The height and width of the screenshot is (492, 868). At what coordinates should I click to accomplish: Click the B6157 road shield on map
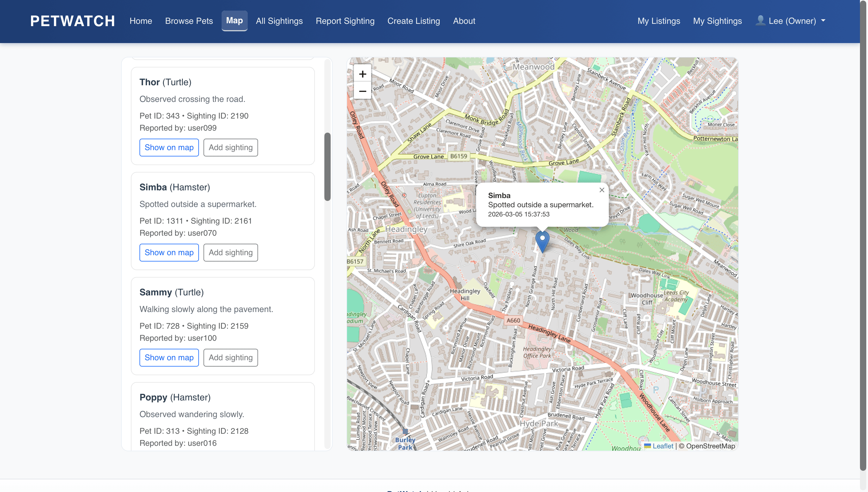click(355, 262)
